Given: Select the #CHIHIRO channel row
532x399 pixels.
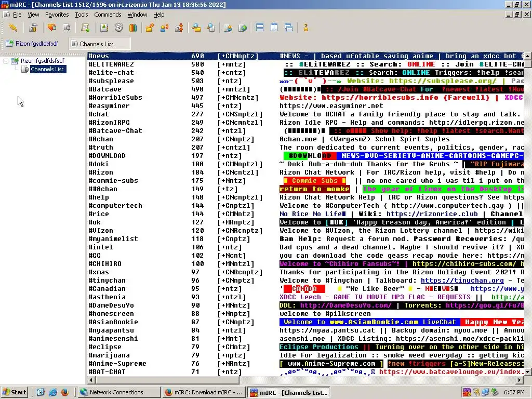Looking at the screenshot, I should [305, 263].
